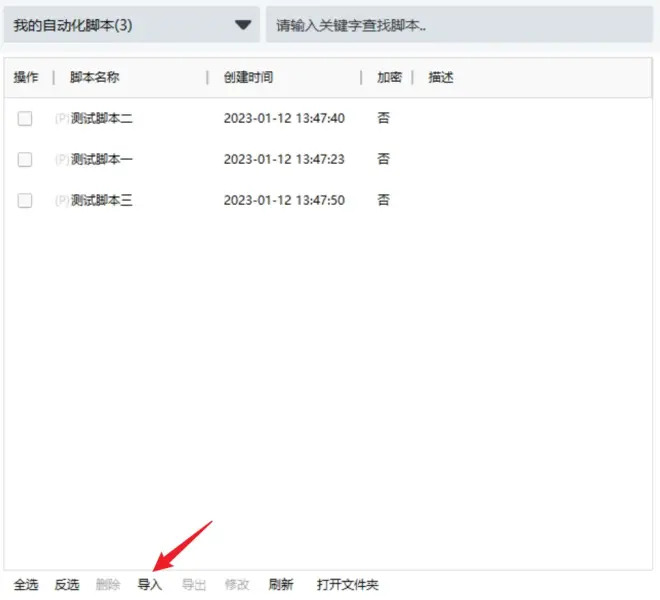Click the 否 encryption value for 测试脚本二
Image resolution: width=660 pixels, height=600 pixels.
coord(383,118)
